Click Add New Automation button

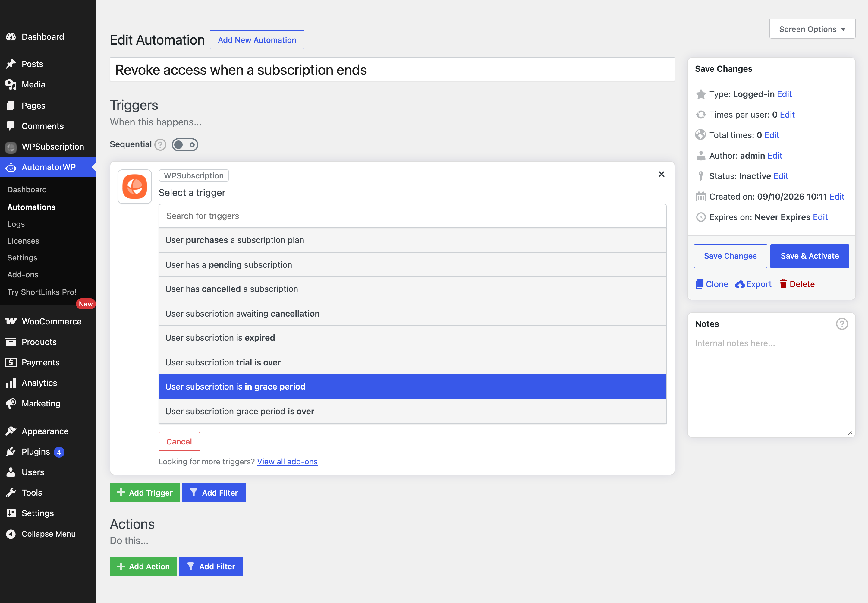tap(257, 40)
